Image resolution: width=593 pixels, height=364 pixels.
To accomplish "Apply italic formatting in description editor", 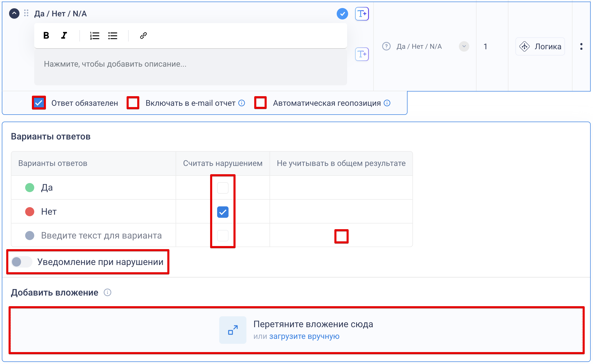I will [x=64, y=36].
